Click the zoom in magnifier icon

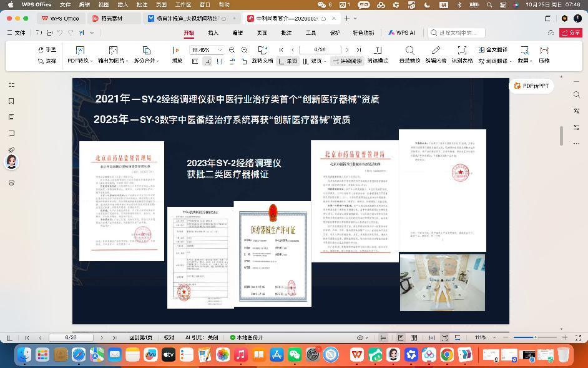244,50
